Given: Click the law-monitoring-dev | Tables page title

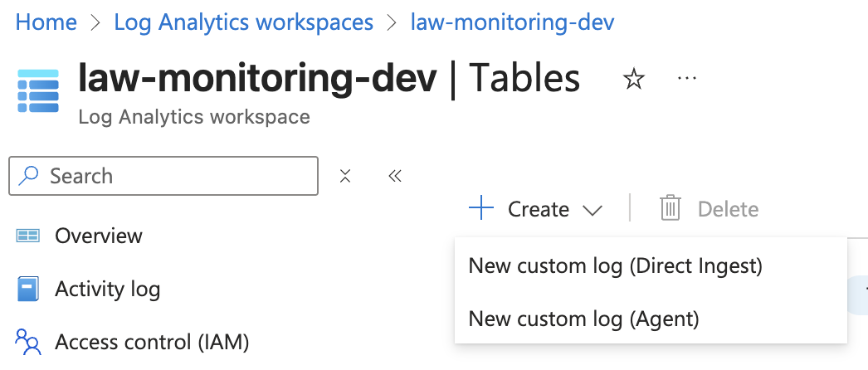Looking at the screenshot, I should click(329, 79).
